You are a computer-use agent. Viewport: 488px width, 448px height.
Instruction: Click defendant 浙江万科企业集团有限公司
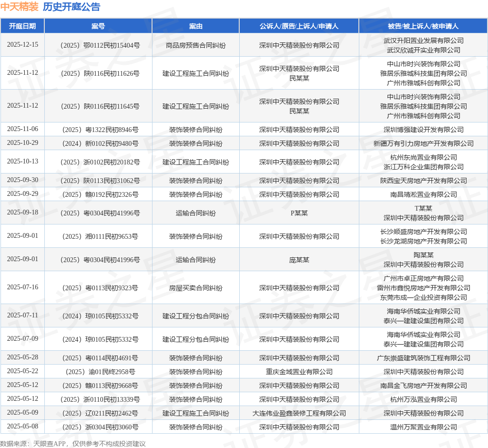[424, 167]
